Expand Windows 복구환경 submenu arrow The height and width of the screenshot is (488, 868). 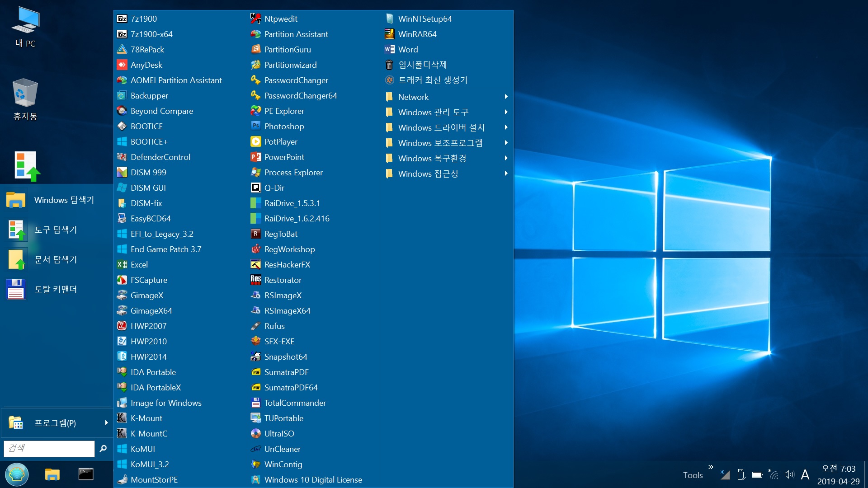click(506, 158)
